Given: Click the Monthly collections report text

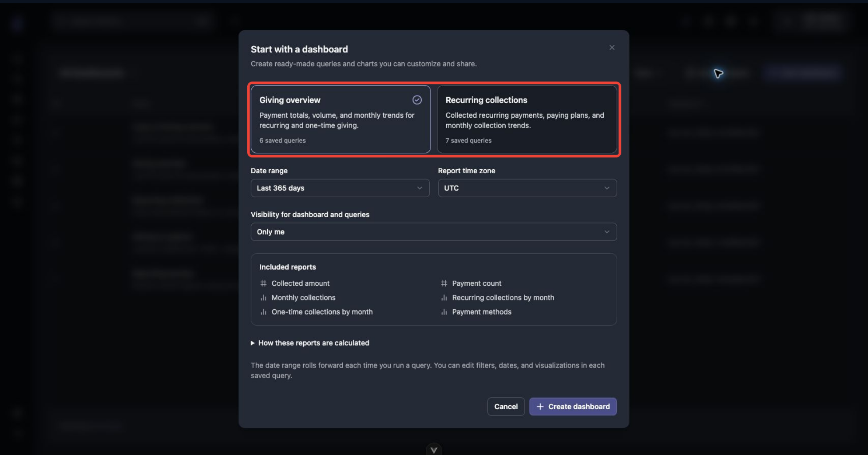Looking at the screenshot, I should pyautogui.click(x=304, y=298).
